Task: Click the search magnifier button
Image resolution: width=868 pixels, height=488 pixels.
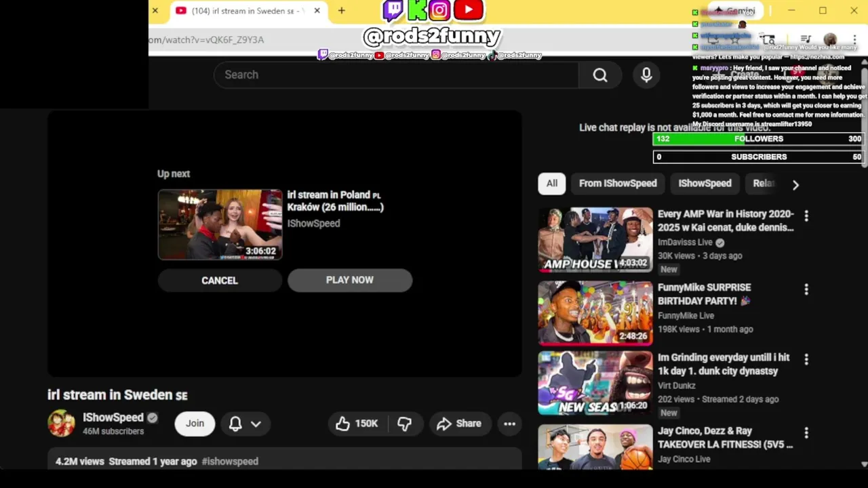Action: 600,75
